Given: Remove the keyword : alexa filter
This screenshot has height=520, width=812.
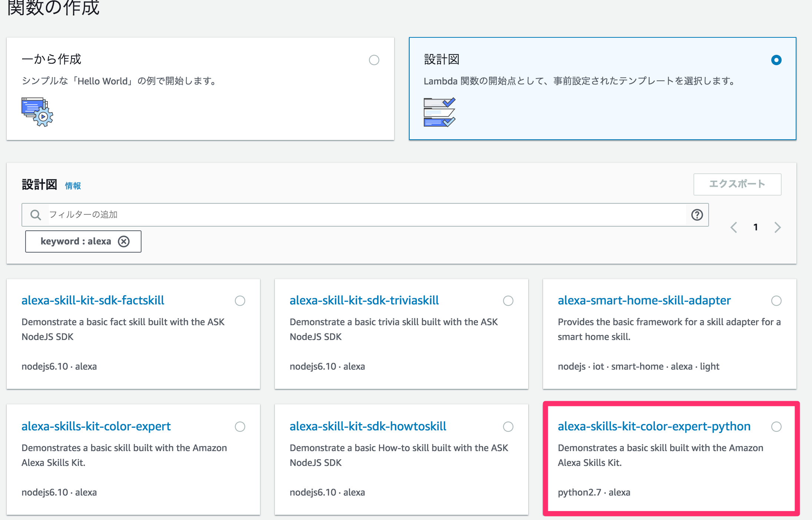Looking at the screenshot, I should (x=124, y=241).
